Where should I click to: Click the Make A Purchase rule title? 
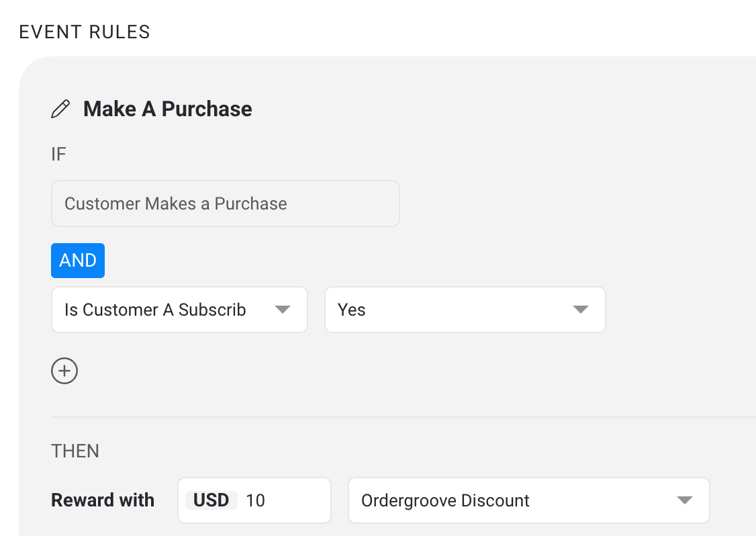click(x=167, y=109)
